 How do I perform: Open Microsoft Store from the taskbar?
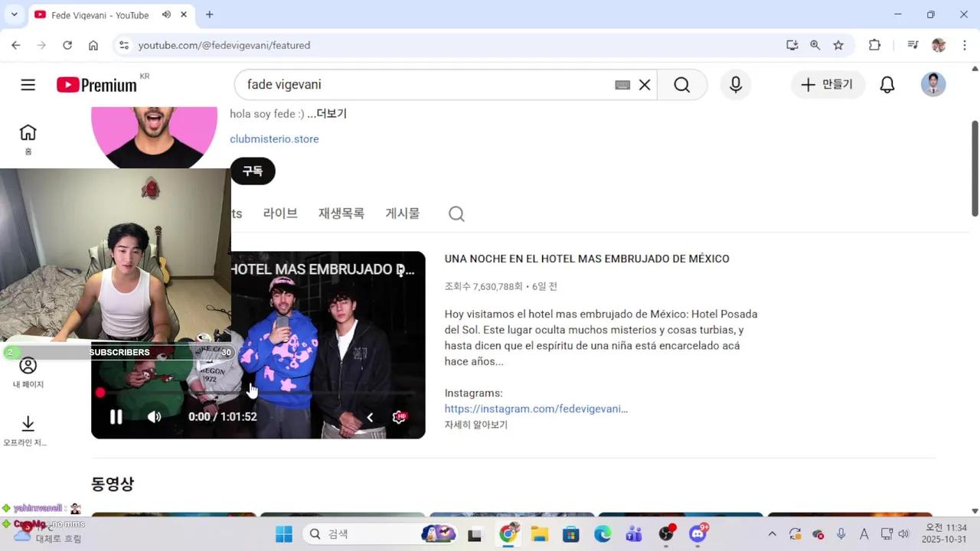571,534
